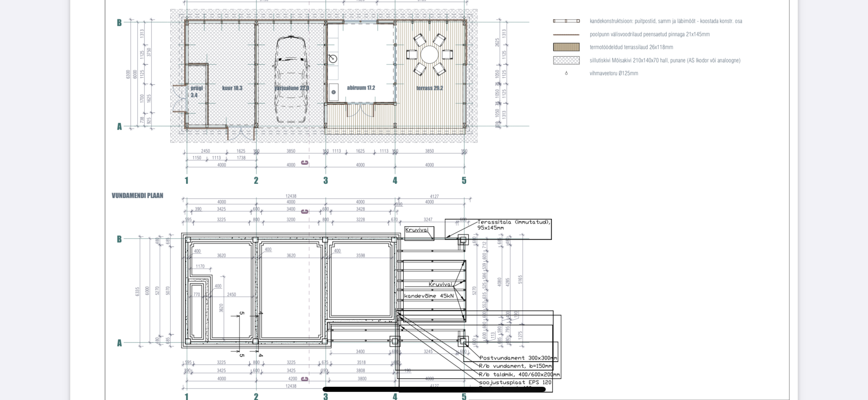The width and height of the screenshot is (868, 400).
Task: Click the poolpunn cladding line sample in legend
Action: click(566, 35)
